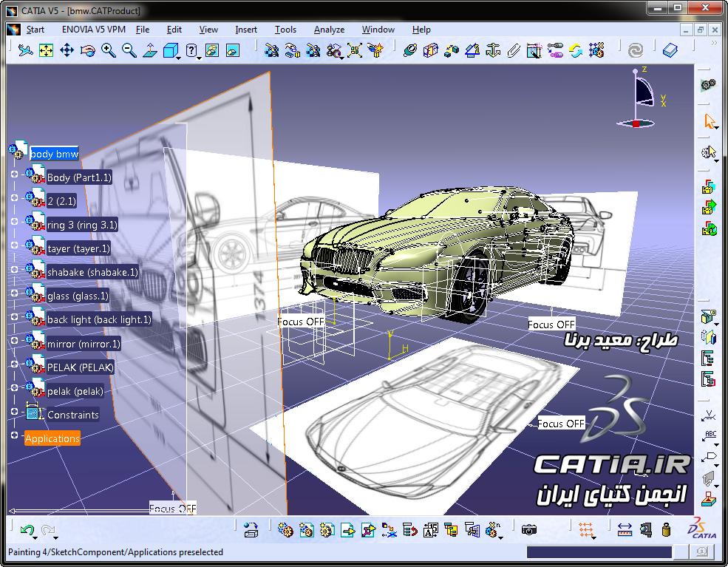
Task: Click the power input field in status bar
Action: 599,551
